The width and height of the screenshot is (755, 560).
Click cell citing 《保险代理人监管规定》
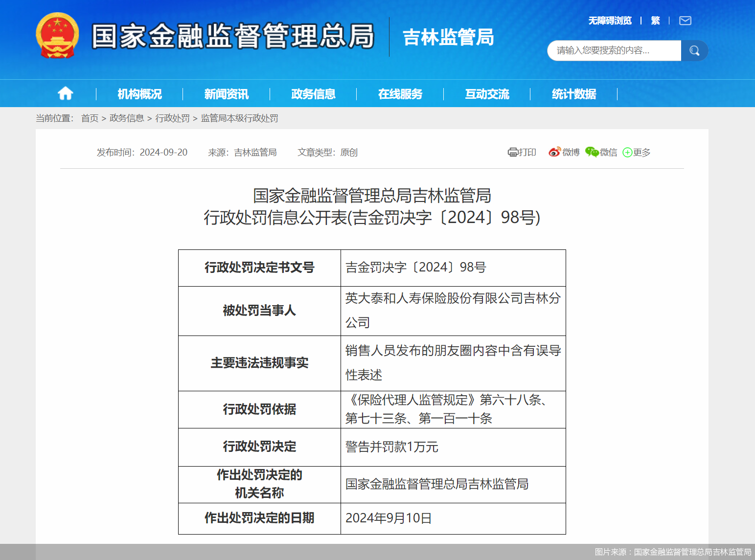coord(453,409)
